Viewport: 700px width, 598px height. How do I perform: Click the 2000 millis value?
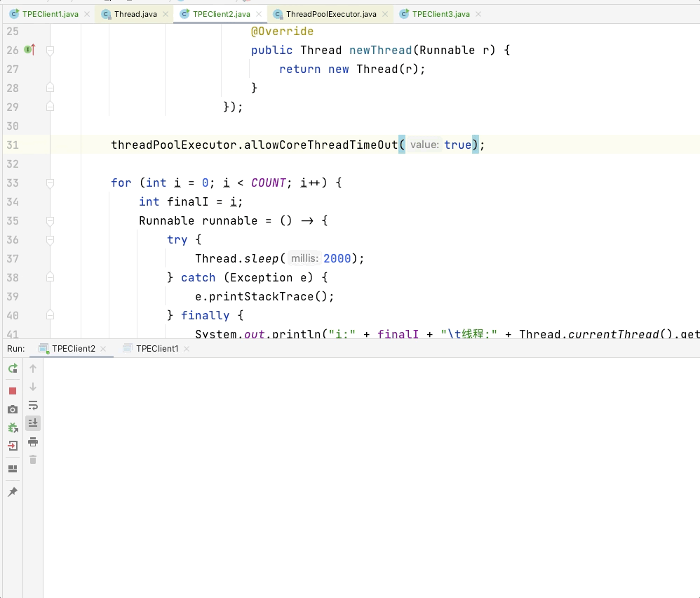click(x=337, y=258)
